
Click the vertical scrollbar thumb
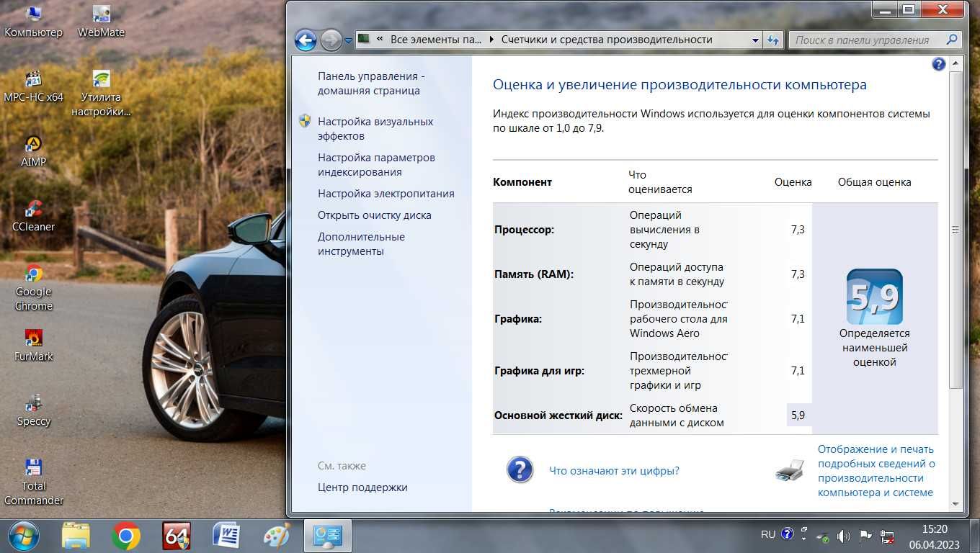point(956,230)
